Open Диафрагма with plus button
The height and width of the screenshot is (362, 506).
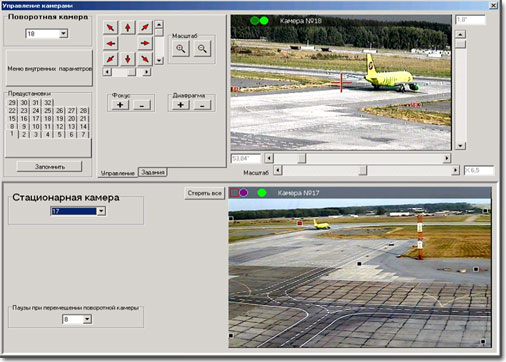tap(180, 105)
